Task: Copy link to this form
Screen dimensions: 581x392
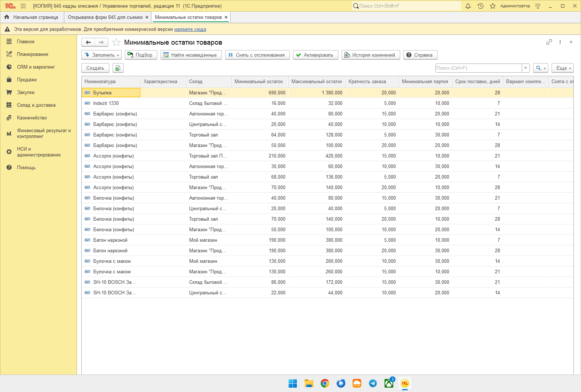Action: [549, 42]
